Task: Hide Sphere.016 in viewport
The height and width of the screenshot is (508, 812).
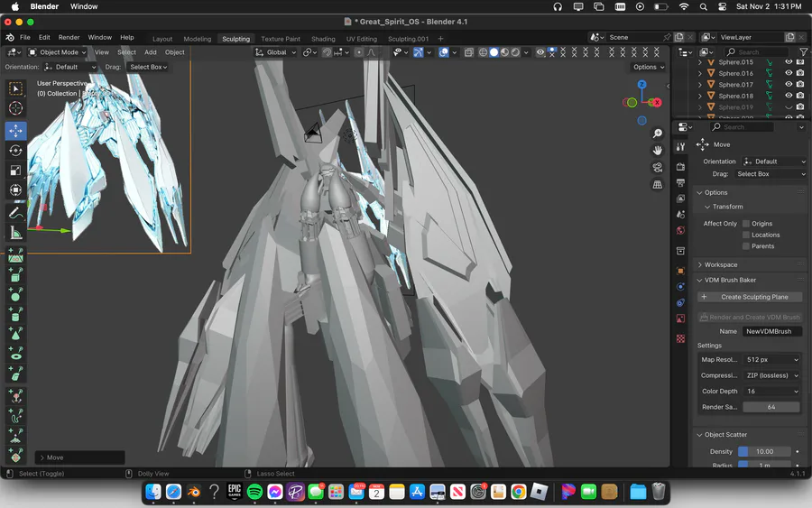Action: pyautogui.click(x=789, y=73)
